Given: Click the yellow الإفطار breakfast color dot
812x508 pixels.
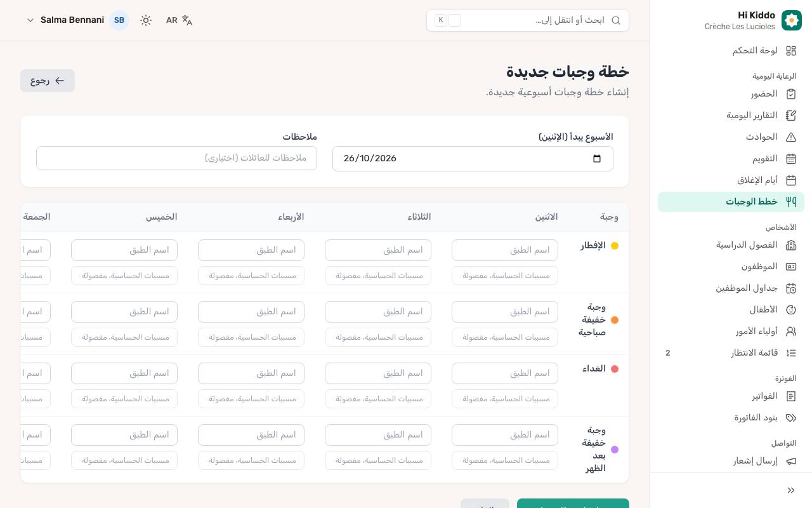Looking at the screenshot, I should (x=615, y=246).
